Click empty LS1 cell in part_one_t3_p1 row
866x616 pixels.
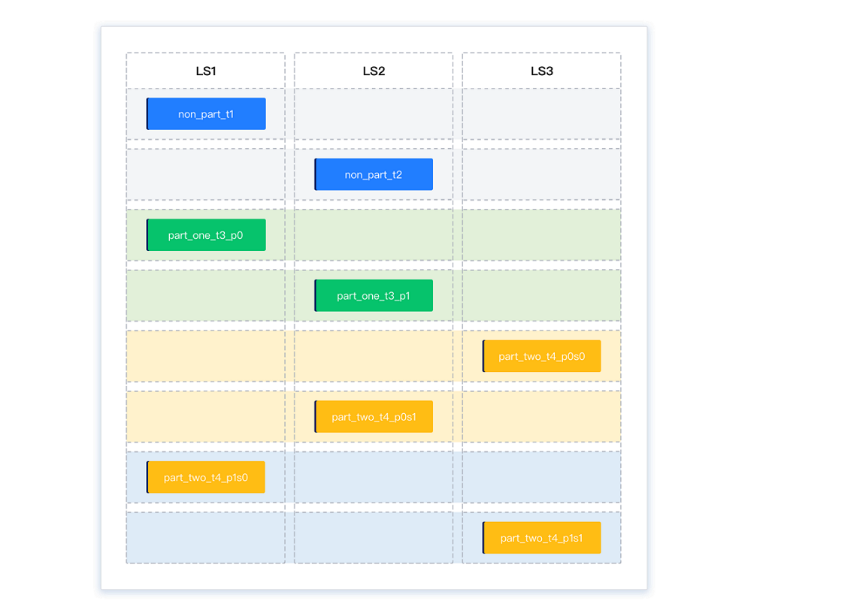coord(205,295)
